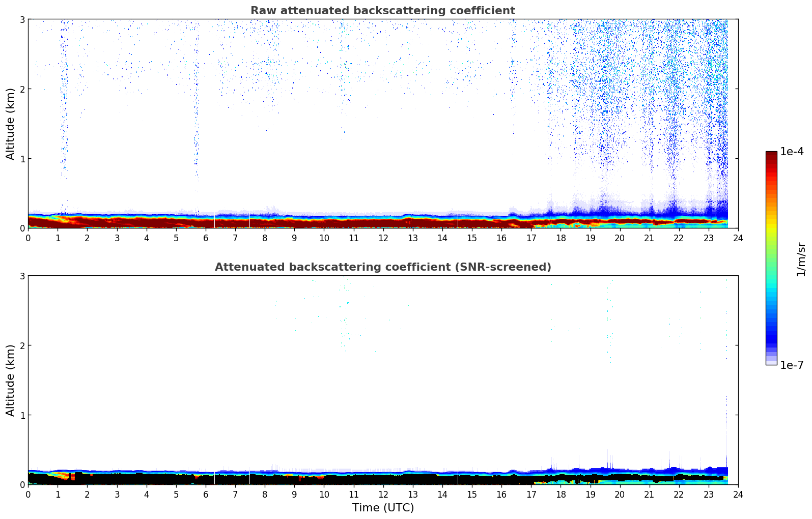Viewport: 812px width, 519px height.
Task: Click the "18" time tick under the SNR-screened plot
Action: click(561, 494)
